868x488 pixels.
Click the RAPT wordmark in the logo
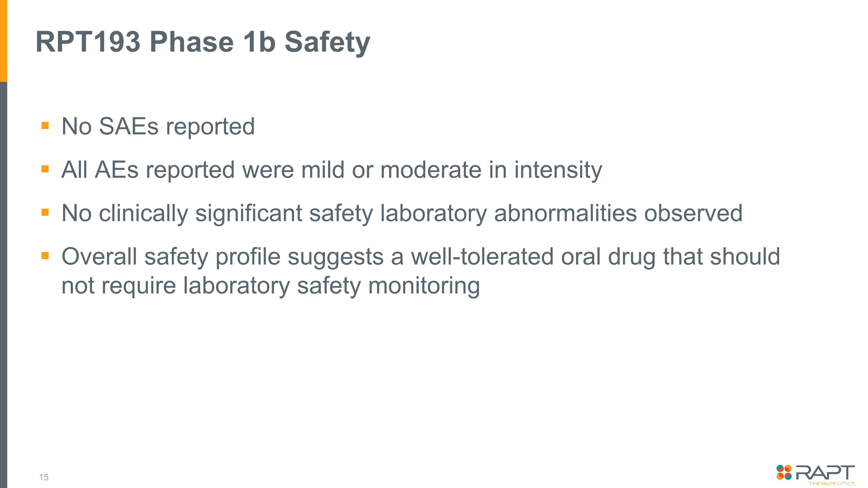(x=825, y=472)
